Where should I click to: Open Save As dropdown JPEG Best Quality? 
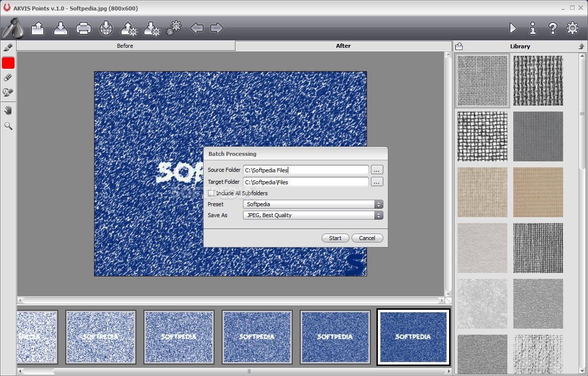pyautogui.click(x=313, y=215)
